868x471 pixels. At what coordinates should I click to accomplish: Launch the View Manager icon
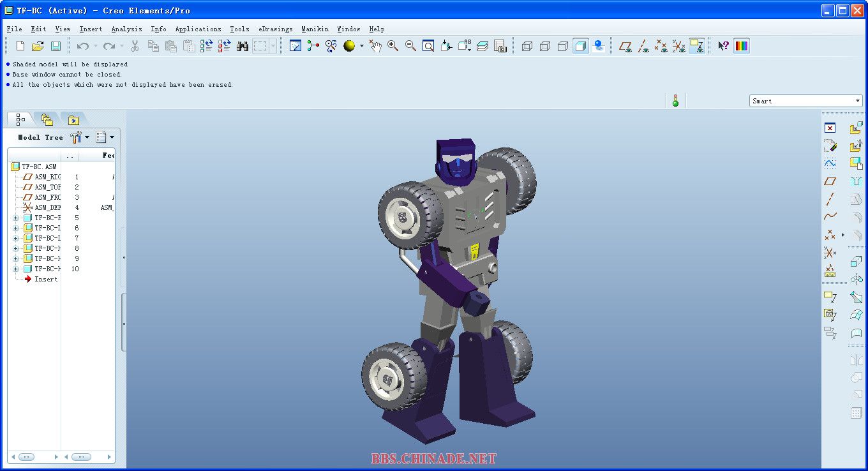[x=500, y=46]
